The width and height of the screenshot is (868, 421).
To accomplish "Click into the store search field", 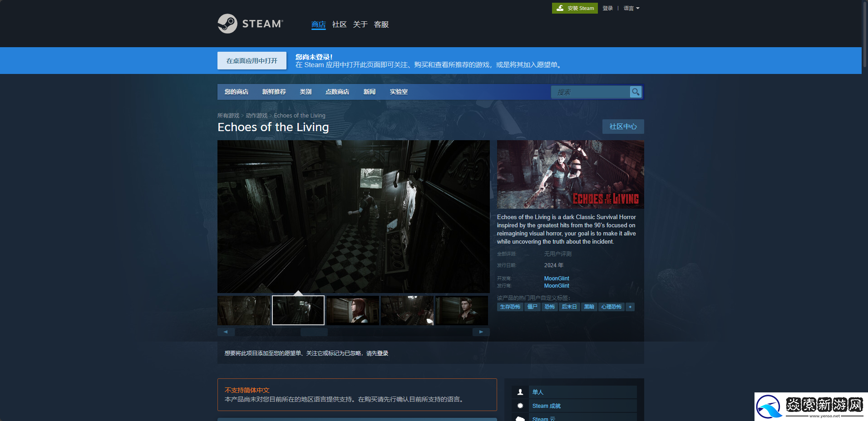I will tap(590, 92).
